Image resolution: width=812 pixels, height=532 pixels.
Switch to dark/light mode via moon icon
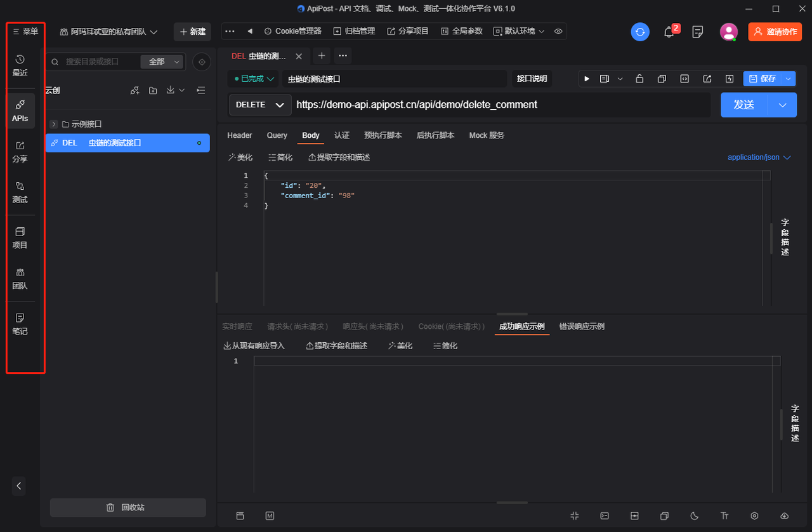694,515
